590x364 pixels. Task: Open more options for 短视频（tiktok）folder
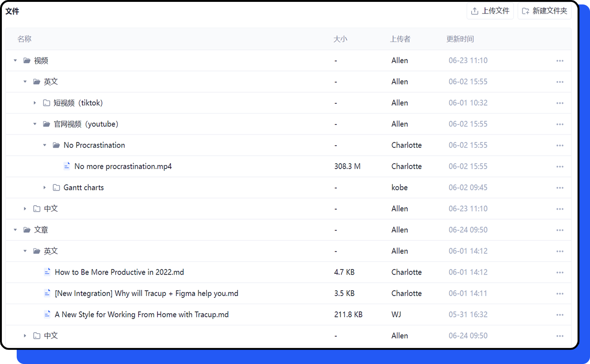pyautogui.click(x=560, y=103)
